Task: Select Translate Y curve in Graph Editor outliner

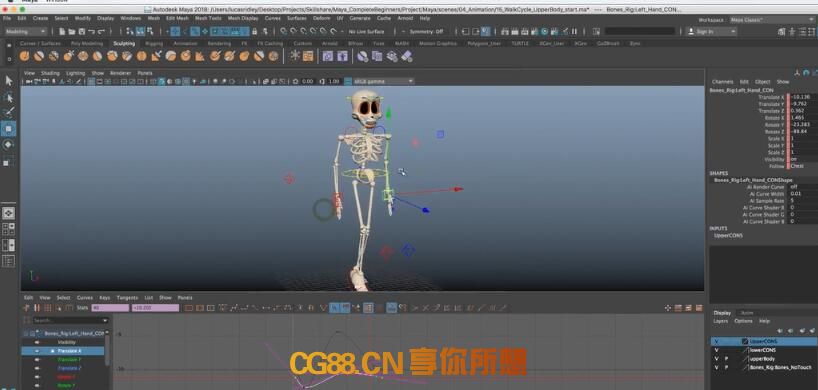Action: (69, 360)
